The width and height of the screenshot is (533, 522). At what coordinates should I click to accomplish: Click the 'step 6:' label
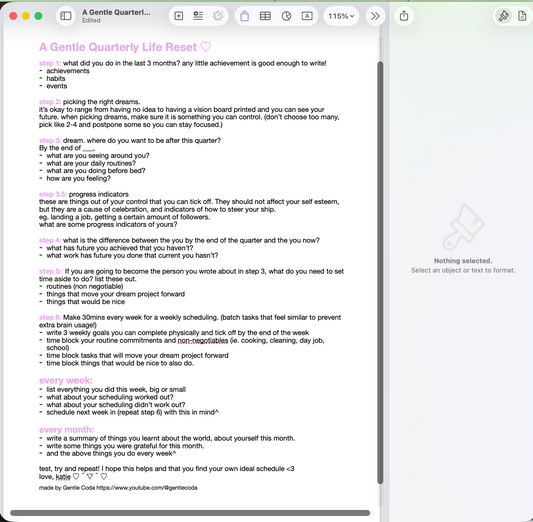click(50, 317)
